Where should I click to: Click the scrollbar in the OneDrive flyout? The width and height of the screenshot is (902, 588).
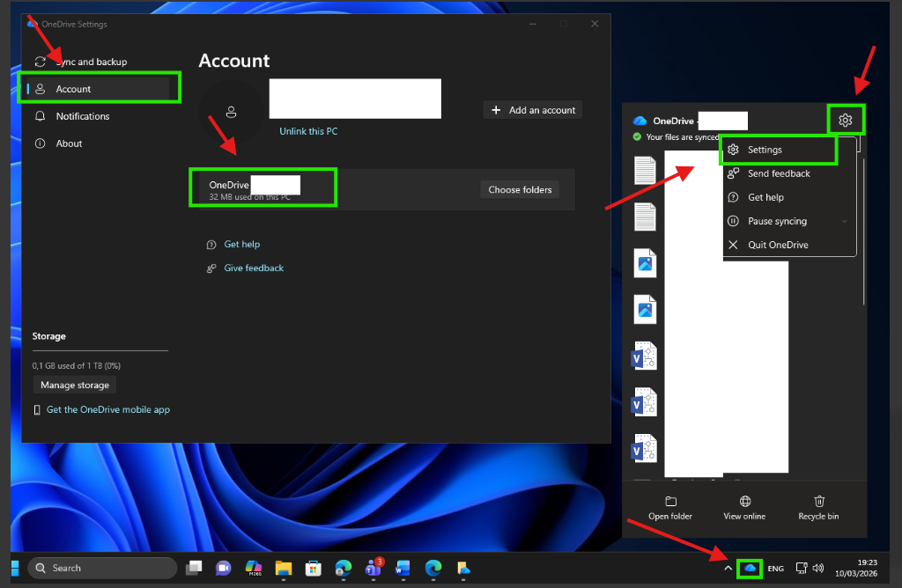(x=864, y=230)
